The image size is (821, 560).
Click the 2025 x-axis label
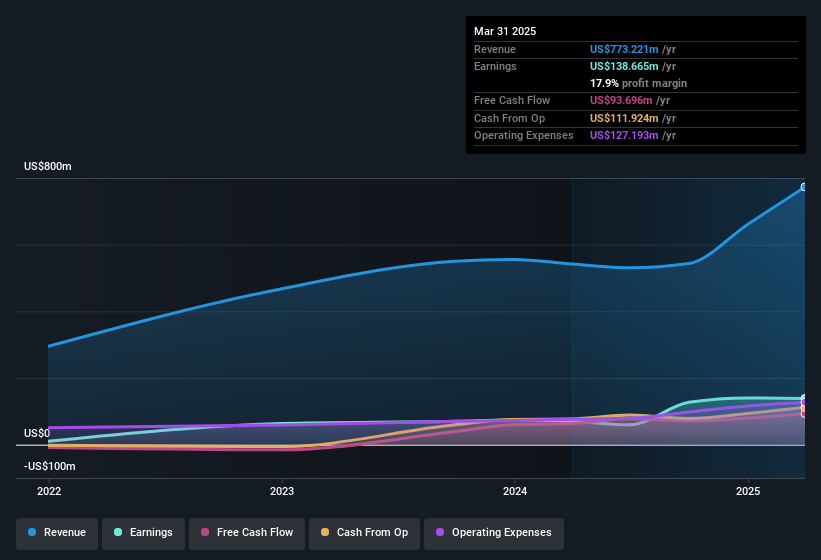748,491
